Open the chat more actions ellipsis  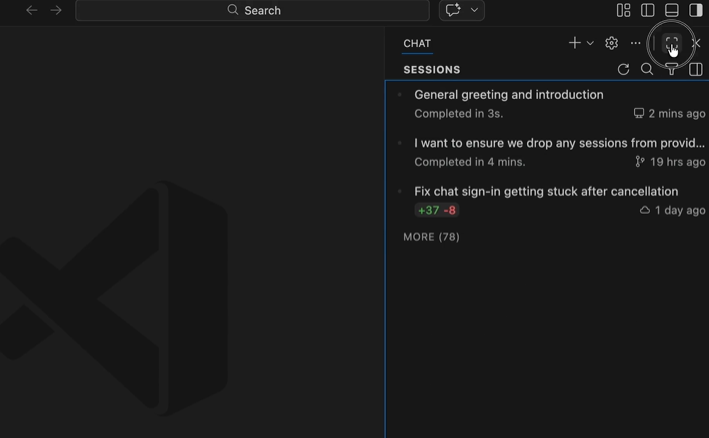[635, 43]
